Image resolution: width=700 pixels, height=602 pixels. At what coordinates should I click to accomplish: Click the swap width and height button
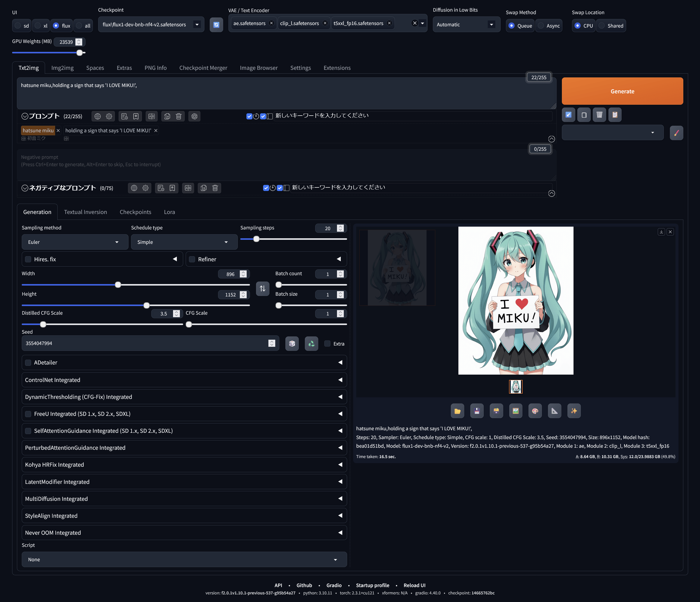pos(263,289)
